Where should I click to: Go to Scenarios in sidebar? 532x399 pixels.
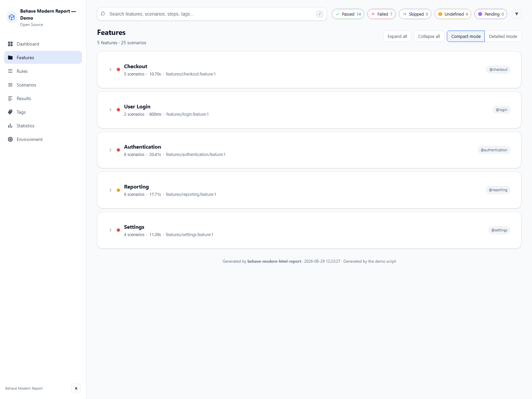pyautogui.click(x=43, y=85)
